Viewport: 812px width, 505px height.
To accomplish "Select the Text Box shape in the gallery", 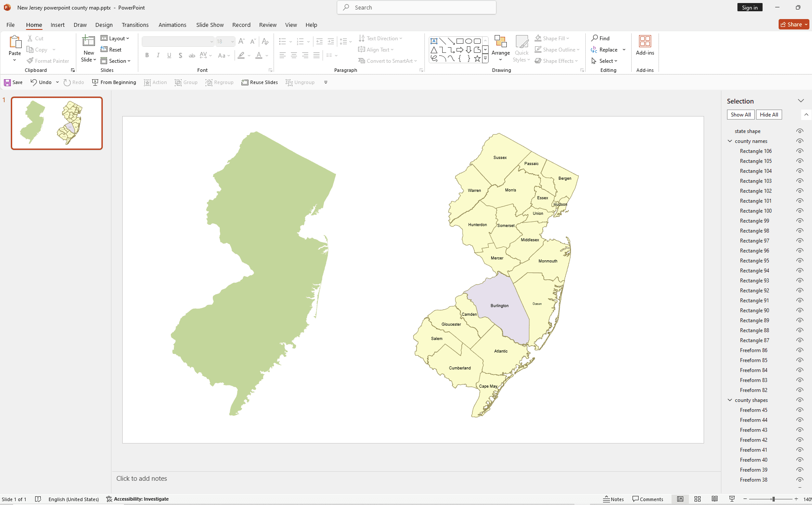I will pos(434,41).
